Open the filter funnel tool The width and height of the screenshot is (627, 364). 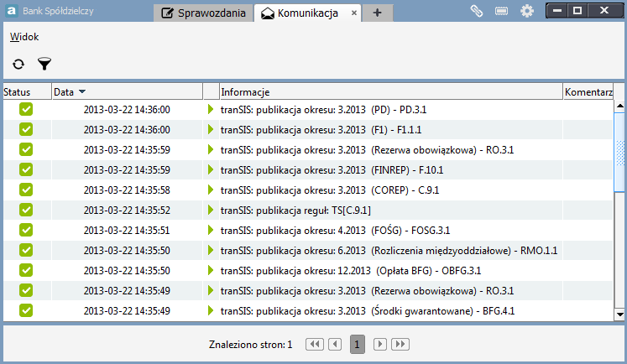pos(44,64)
